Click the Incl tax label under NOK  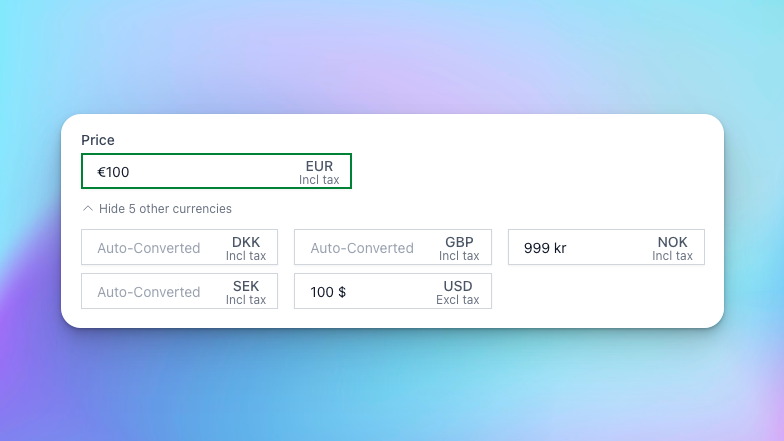(673, 256)
